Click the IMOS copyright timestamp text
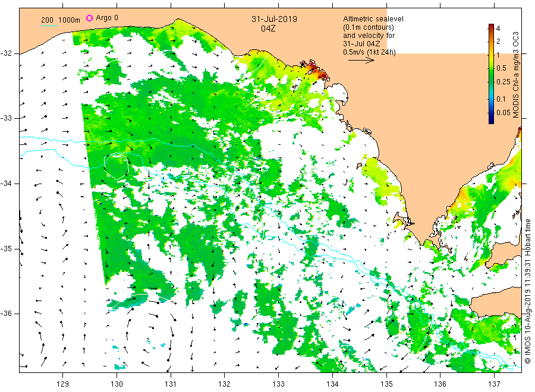This screenshot has width=535, height=392. click(528, 292)
